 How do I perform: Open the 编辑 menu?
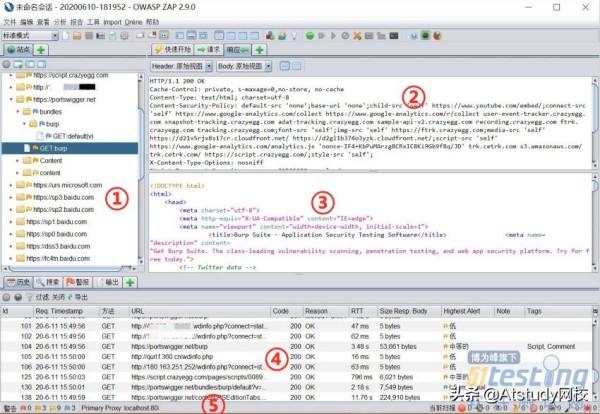[x=26, y=22]
